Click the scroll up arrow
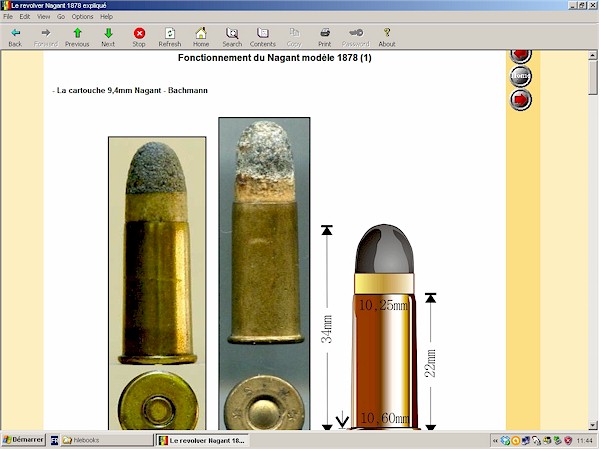Viewport: 600px width, 450px height. point(592,56)
